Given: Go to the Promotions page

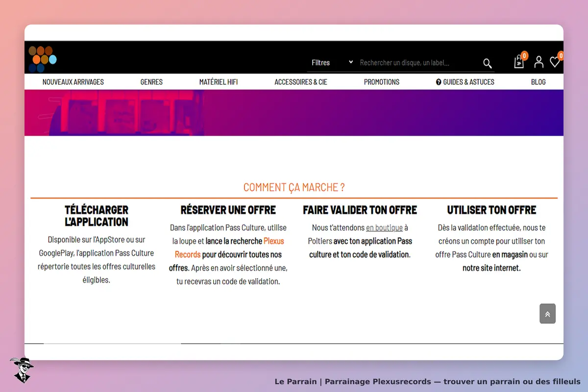Looking at the screenshot, I should tap(382, 82).
